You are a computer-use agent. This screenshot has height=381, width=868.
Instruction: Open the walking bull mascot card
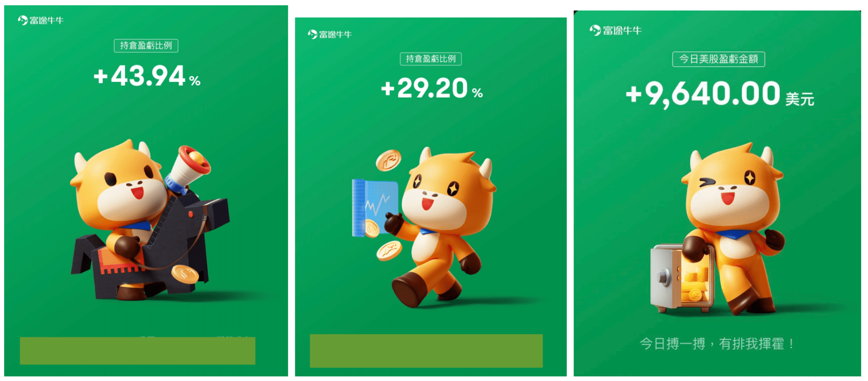tap(431, 197)
